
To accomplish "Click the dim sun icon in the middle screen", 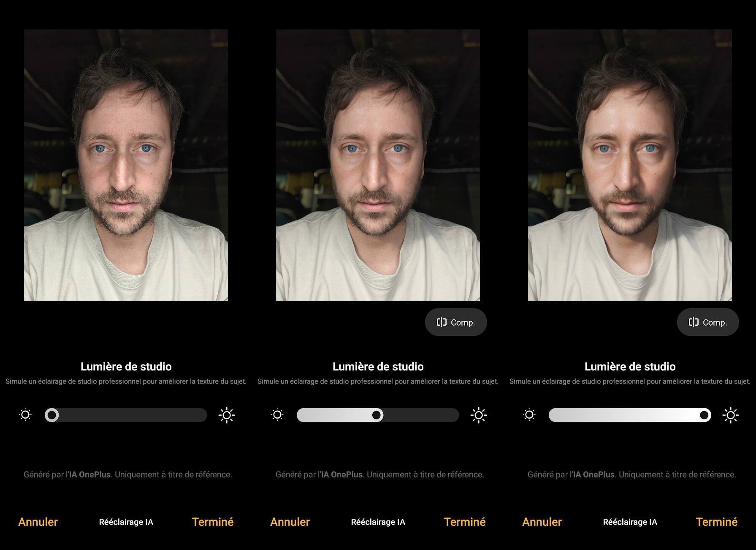I will pyautogui.click(x=277, y=415).
